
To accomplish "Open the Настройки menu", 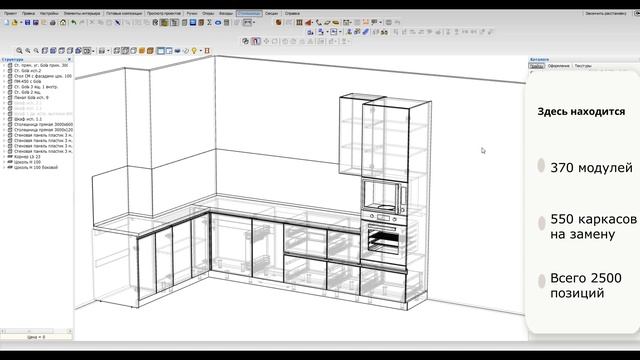I will [49, 13].
